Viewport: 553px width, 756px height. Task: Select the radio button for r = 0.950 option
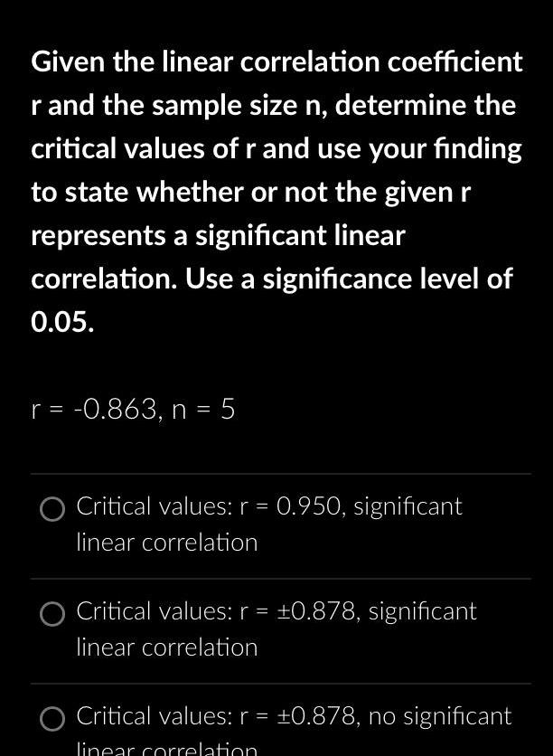click(x=52, y=510)
